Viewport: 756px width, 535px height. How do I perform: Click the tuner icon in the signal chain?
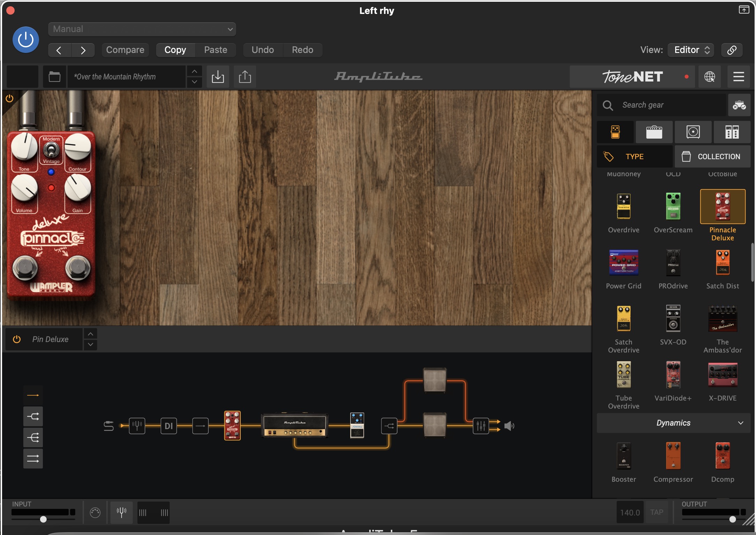point(137,425)
